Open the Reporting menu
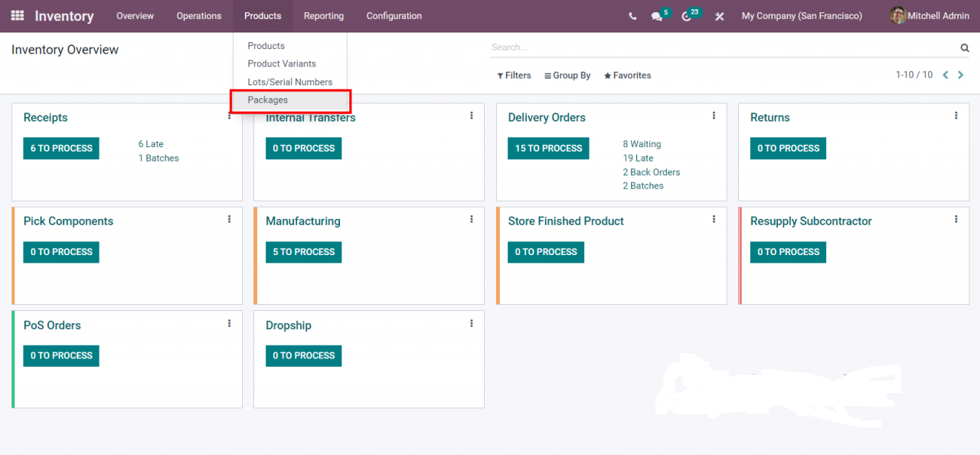980x455 pixels. 323,16
